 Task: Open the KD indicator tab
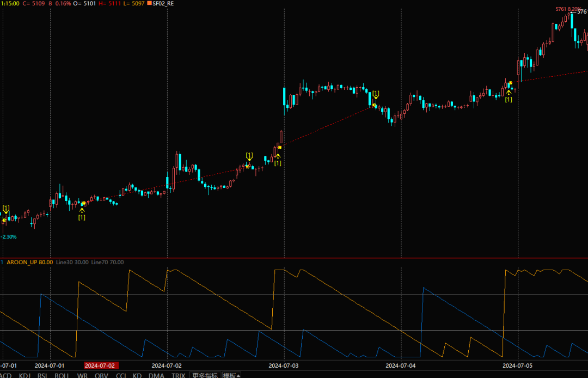click(x=137, y=375)
